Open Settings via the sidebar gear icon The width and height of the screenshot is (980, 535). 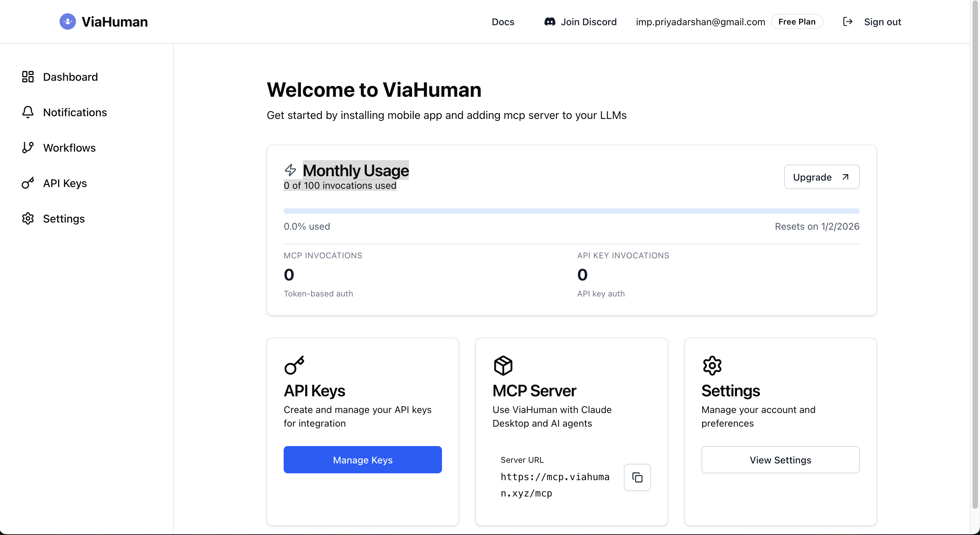pos(27,218)
